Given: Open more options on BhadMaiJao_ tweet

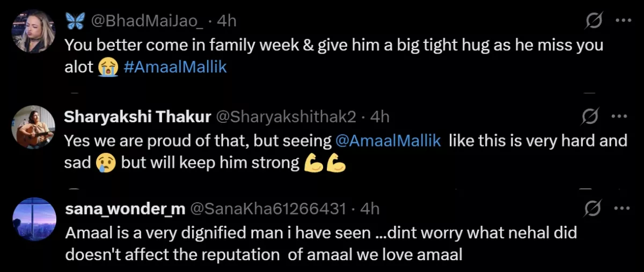Looking at the screenshot, I should coord(622,21).
